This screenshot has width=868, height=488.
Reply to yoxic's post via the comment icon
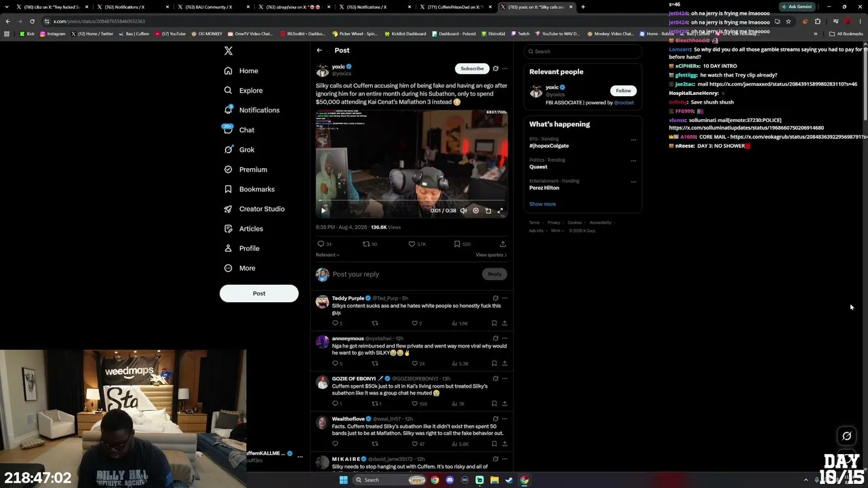click(x=321, y=244)
